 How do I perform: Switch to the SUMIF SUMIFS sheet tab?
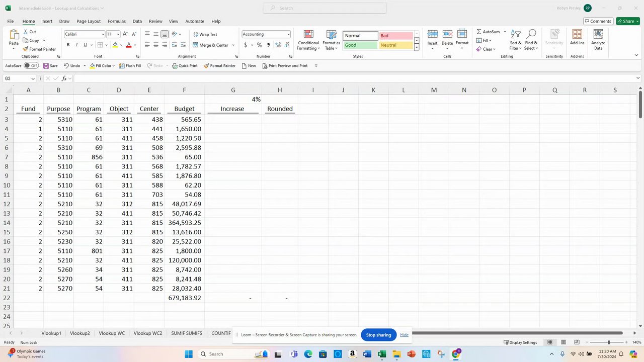(187, 333)
